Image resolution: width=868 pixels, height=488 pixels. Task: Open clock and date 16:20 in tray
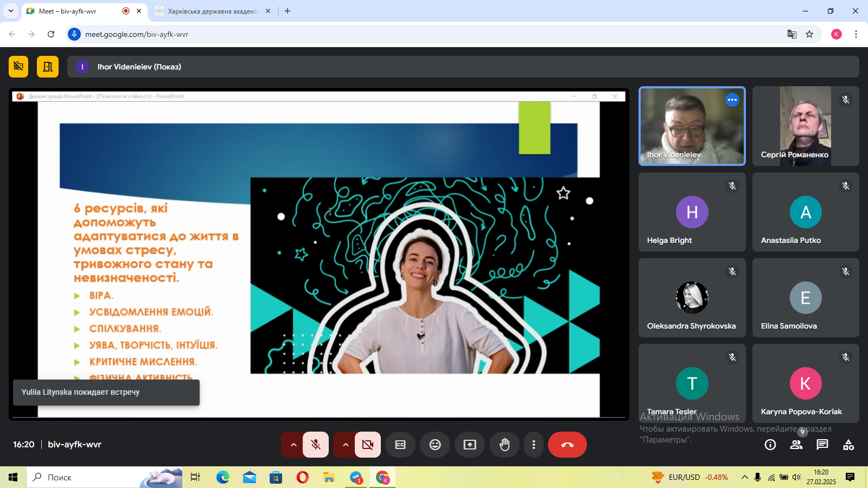point(821,477)
